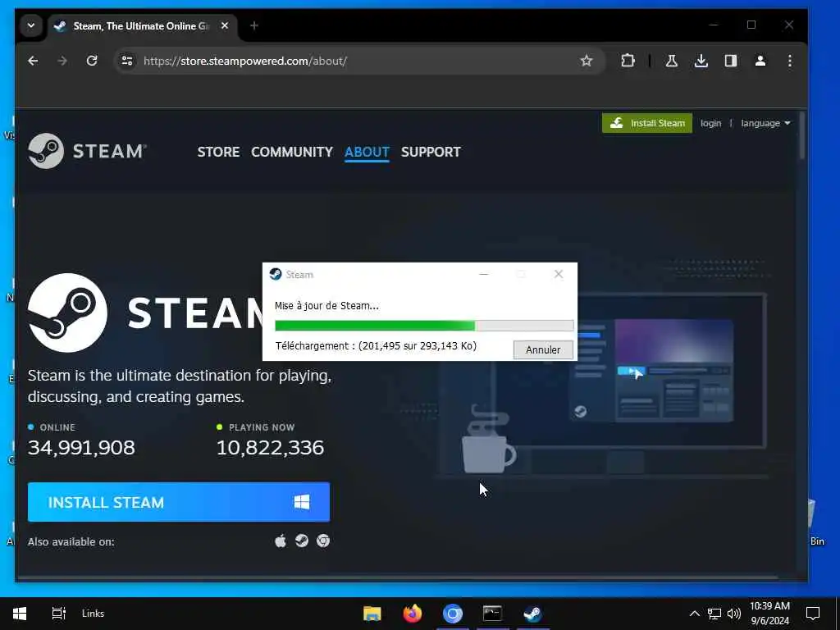Viewport: 840px width, 630px height.
Task: Click the Steam icon in updater title bar
Action: (x=276, y=274)
